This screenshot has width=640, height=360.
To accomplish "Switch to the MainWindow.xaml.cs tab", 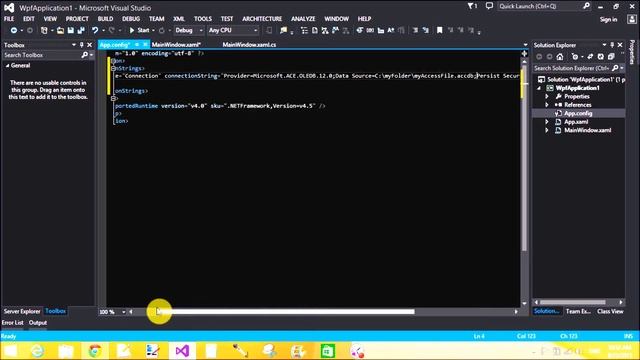I will 249,45.
